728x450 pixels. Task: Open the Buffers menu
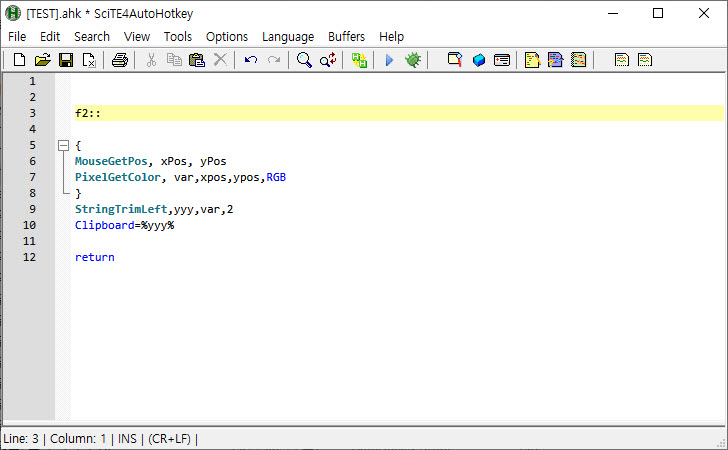346,37
